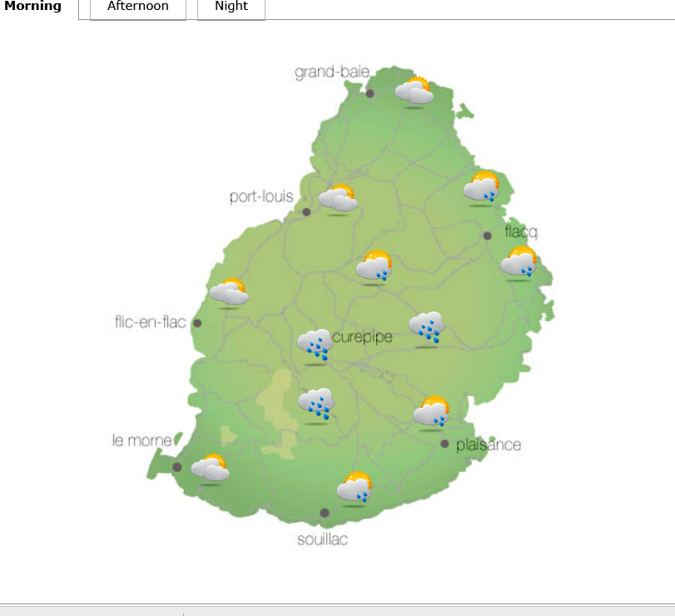Viewport: 675px width, 616px height.
Task: Select the Morning tab
Action: [x=33, y=7]
